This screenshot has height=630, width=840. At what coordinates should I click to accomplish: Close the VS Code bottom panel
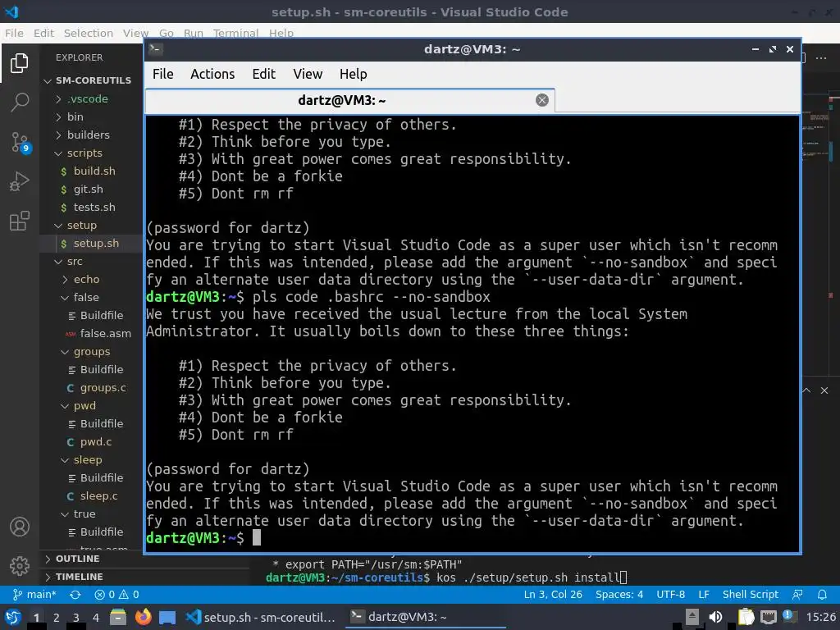[824, 390]
